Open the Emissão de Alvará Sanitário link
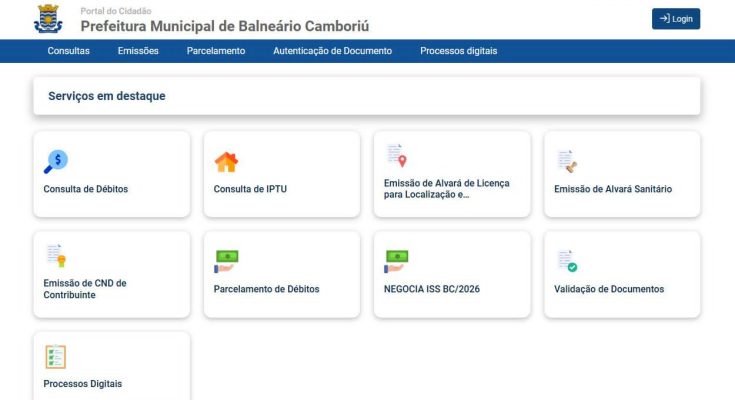735x400 pixels. [613, 189]
